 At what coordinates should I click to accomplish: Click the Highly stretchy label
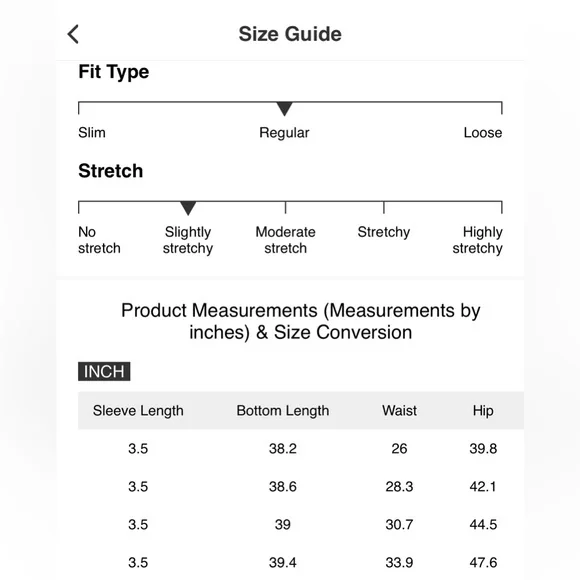click(x=478, y=240)
